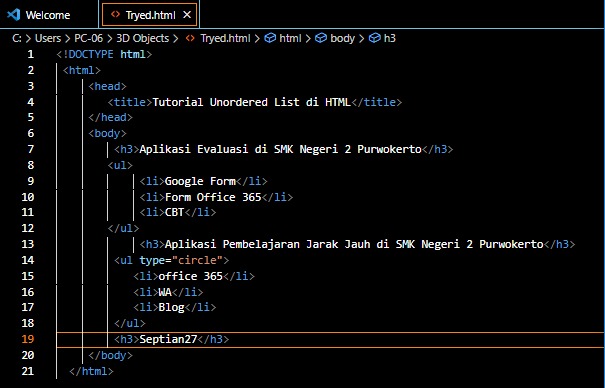Click list item 'Form Office 365'
The height and width of the screenshot is (388, 605).
point(213,197)
